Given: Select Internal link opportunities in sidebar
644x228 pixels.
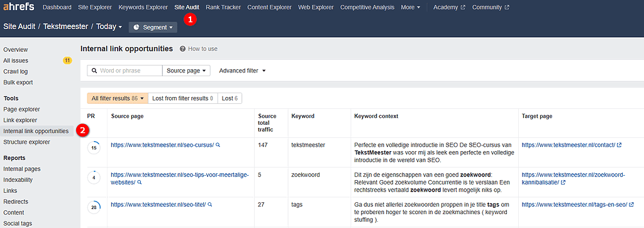Looking at the screenshot, I should tap(36, 131).
